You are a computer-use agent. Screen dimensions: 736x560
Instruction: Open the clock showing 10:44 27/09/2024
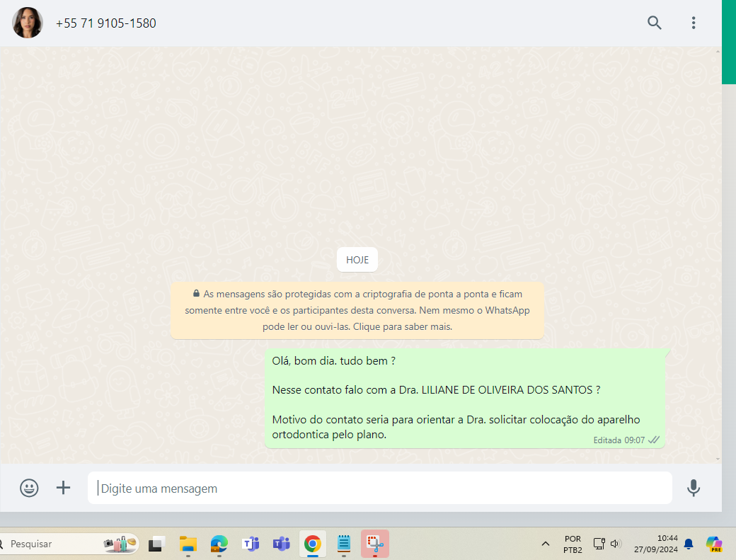pyautogui.click(x=656, y=544)
